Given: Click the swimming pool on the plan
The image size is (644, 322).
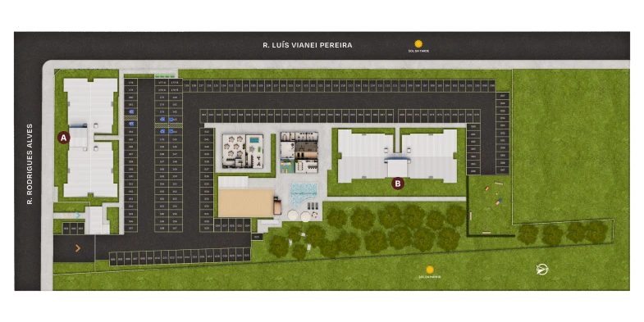Looking at the screenshot, I should [303, 194].
